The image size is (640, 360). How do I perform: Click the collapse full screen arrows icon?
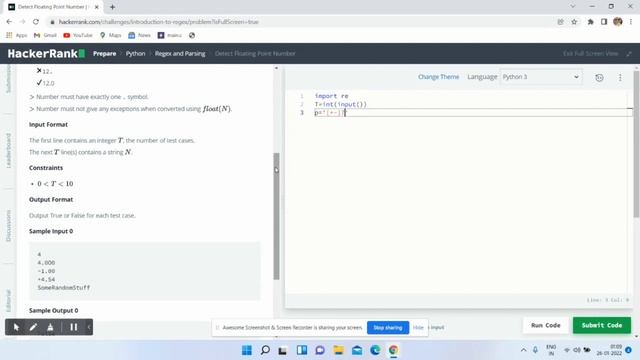[629, 53]
